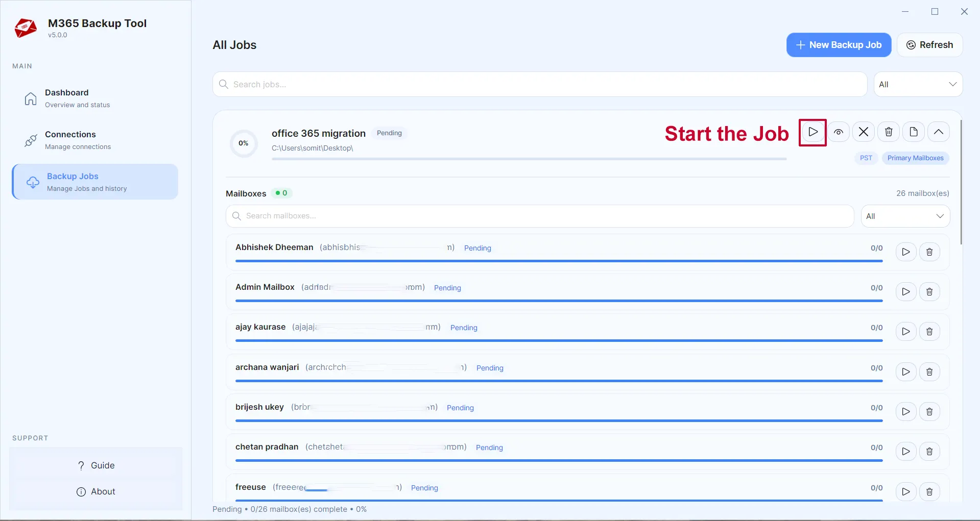Viewport: 980px width, 521px height.
Task: Focus the Search jobs field
Action: tap(540, 84)
